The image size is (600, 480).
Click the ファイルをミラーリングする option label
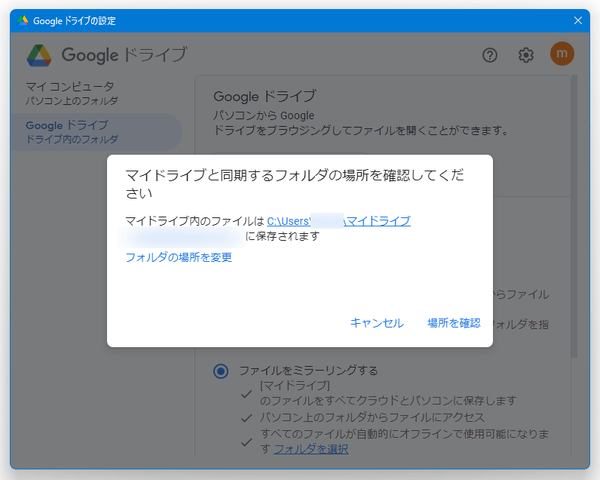(308, 371)
